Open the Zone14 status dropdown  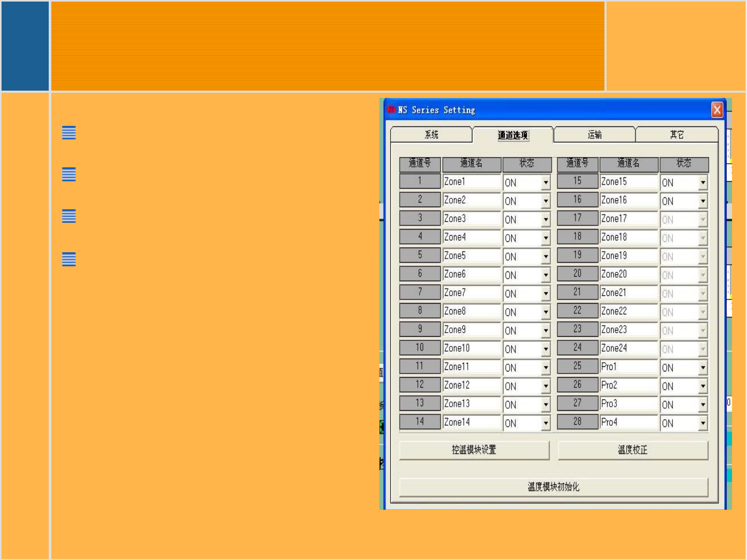(545, 423)
